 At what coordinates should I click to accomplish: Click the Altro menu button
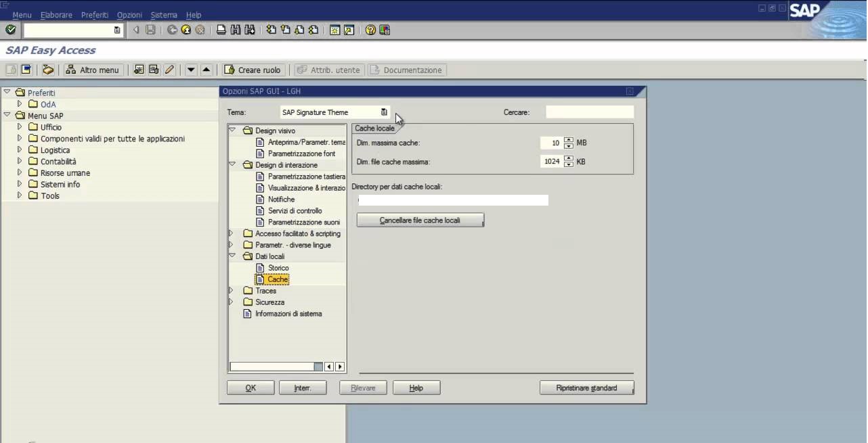coord(93,70)
